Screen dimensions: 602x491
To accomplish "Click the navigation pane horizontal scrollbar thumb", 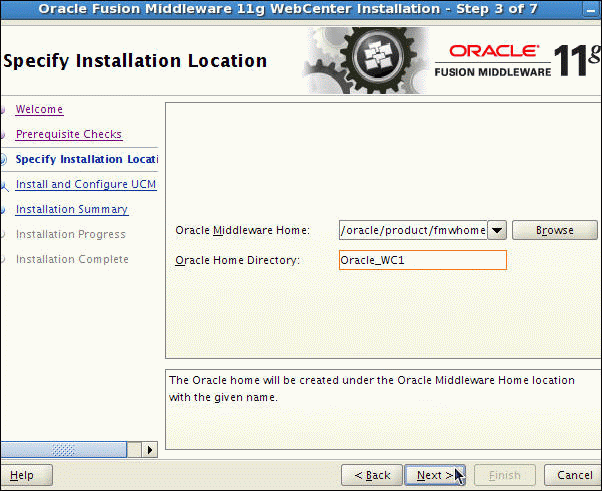I will coord(64,450).
